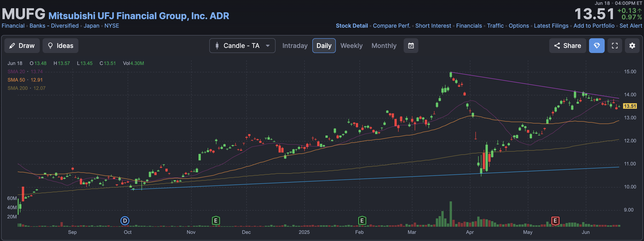Click the candlestick icon in chart type selector
This screenshot has width=644, height=241.
click(x=217, y=46)
